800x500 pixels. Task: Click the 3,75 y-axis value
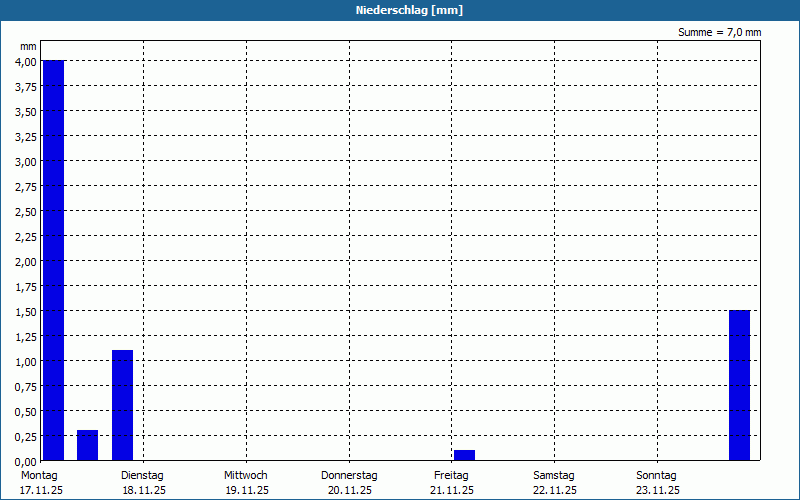[x=26, y=87]
